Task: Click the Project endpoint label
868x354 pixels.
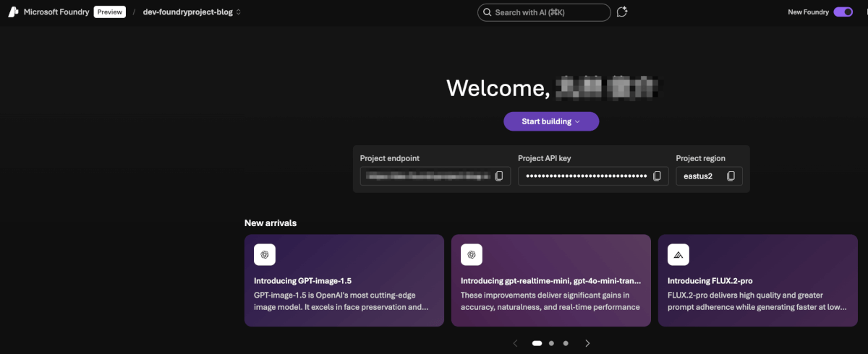Action: pyautogui.click(x=390, y=158)
